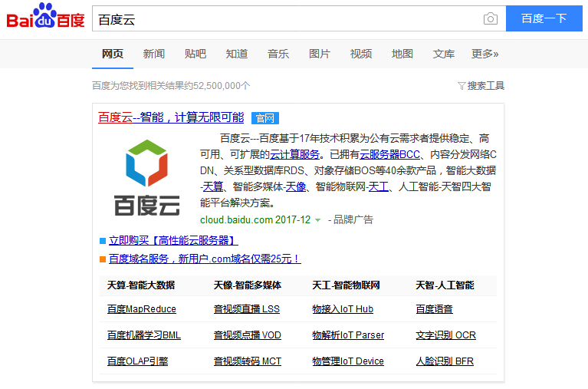The image size is (588, 389).
Task: Click the 百度一下 search button
Action: pos(544,18)
